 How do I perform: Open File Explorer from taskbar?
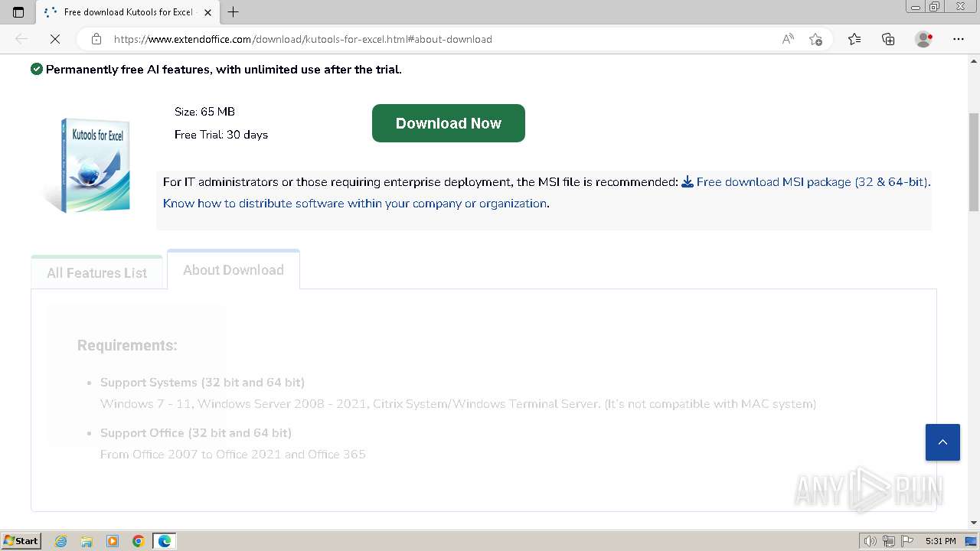[87, 541]
